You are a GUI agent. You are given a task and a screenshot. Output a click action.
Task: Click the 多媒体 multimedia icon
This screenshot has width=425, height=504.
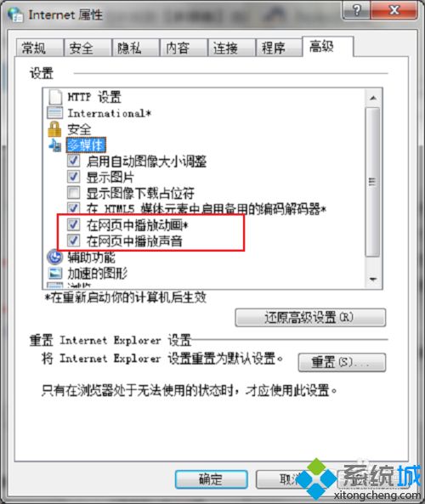[55, 145]
